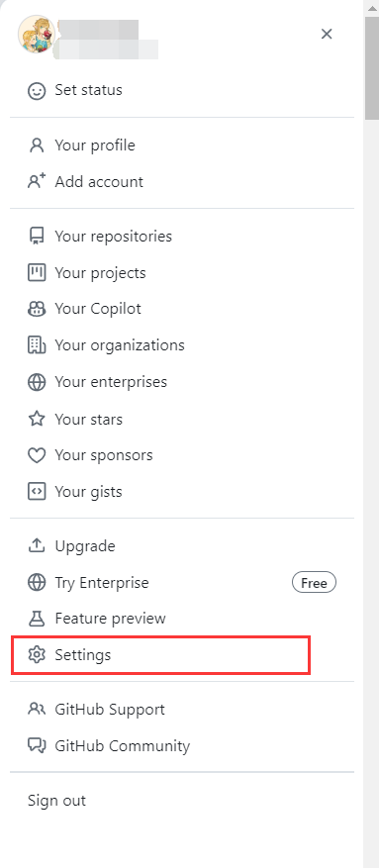Click the Free badge on Try Enterprise
Screen dimensions: 379x868
[x=314, y=582]
